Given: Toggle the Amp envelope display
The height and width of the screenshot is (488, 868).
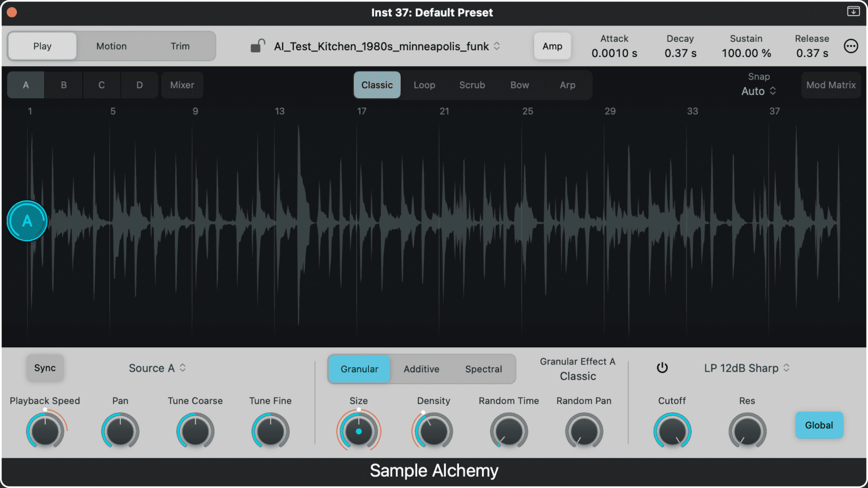Looking at the screenshot, I should point(552,46).
